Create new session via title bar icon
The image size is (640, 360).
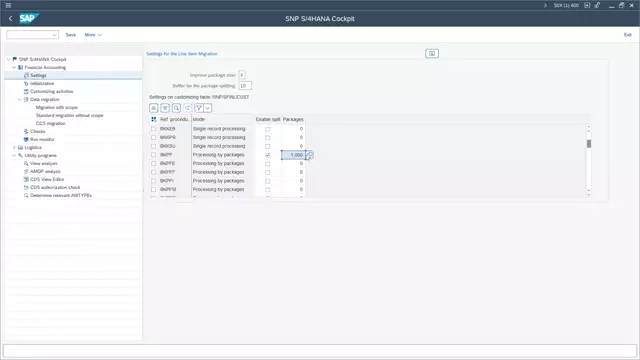[587, 5]
